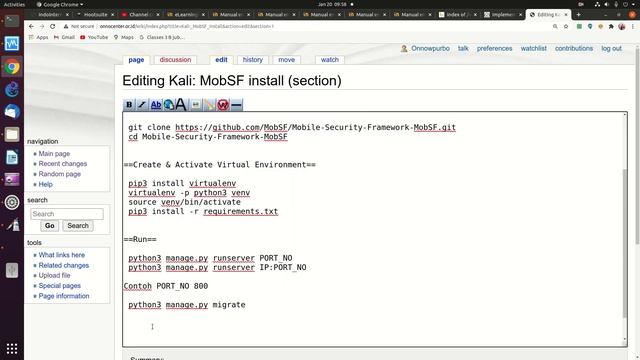The width and height of the screenshot is (640, 360).
Task: Open Thunderbird mail in dock
Action: coord(12,111)
